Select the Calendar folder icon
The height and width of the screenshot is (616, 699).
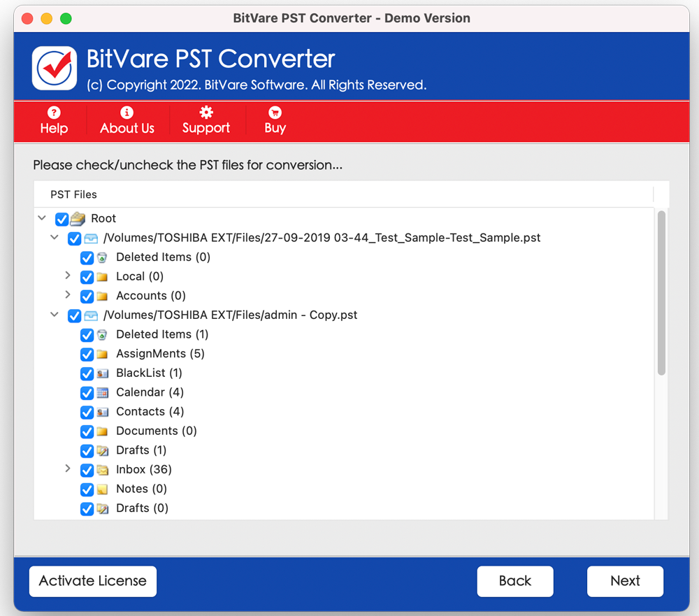103,392
